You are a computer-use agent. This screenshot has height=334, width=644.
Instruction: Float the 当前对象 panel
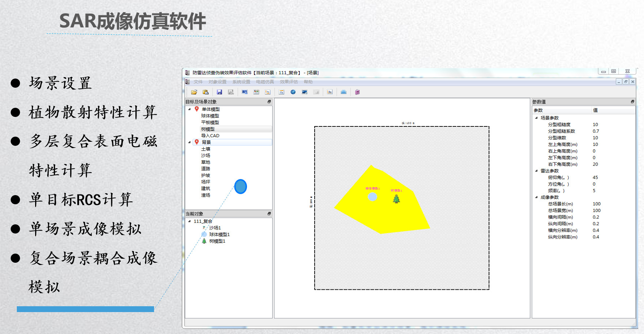point(269,214)
